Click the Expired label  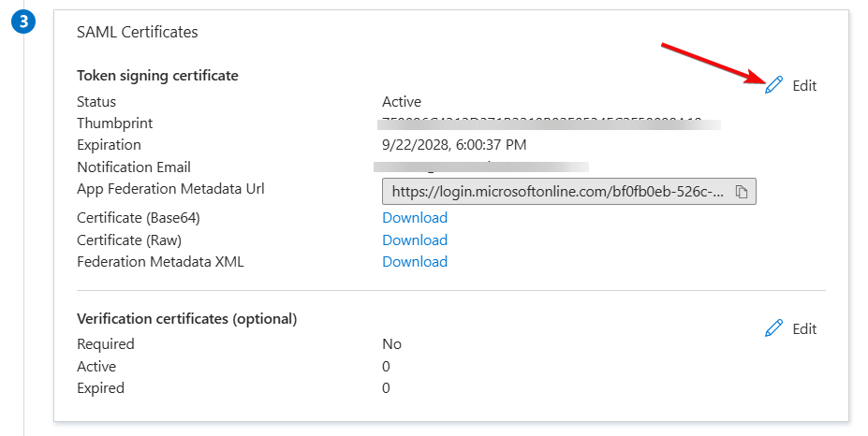(x=100, y=388)
